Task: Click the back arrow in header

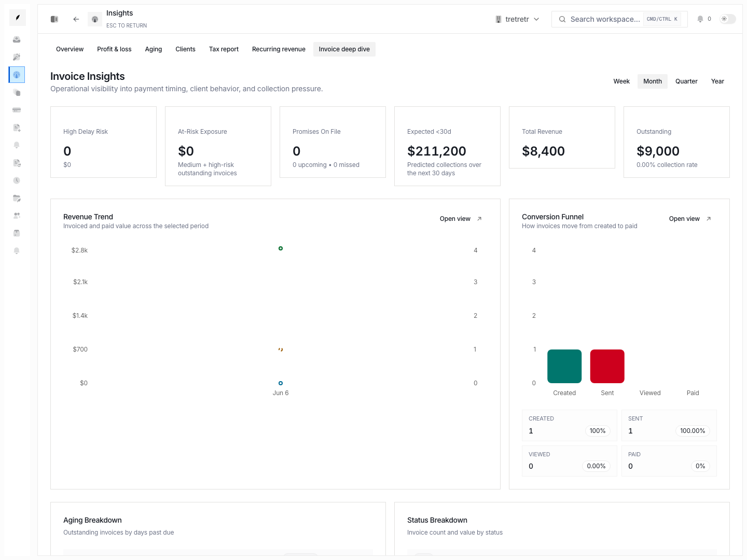Action: point(76,19)
